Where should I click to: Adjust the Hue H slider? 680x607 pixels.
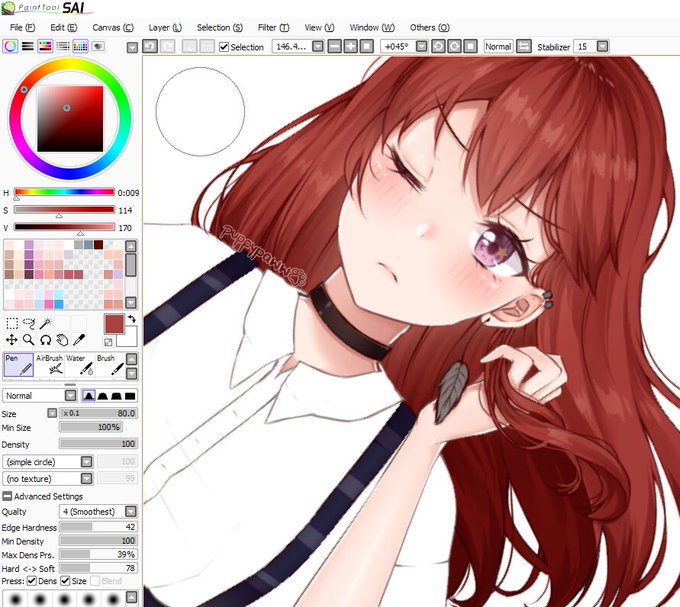64,192
